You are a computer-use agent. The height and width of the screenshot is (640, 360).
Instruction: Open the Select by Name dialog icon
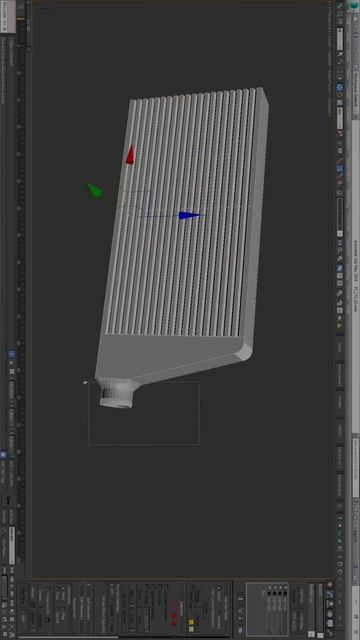coord(340,62)
